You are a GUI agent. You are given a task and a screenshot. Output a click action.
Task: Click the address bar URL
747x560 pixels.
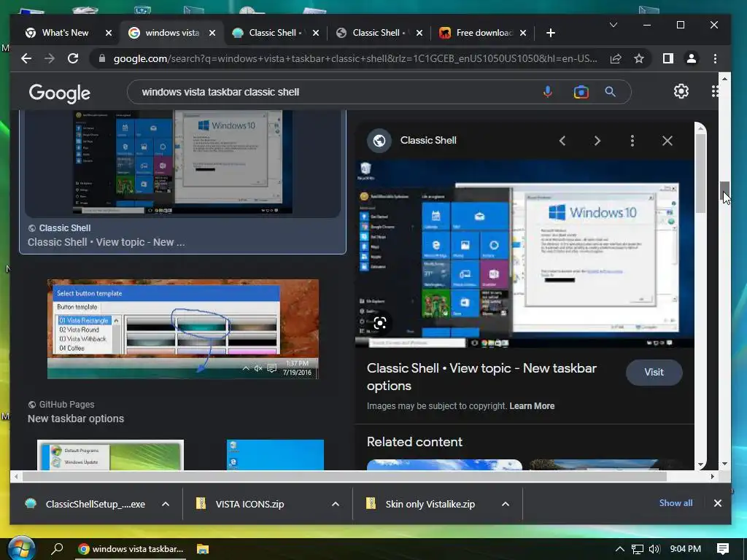(x=355, y=58)
